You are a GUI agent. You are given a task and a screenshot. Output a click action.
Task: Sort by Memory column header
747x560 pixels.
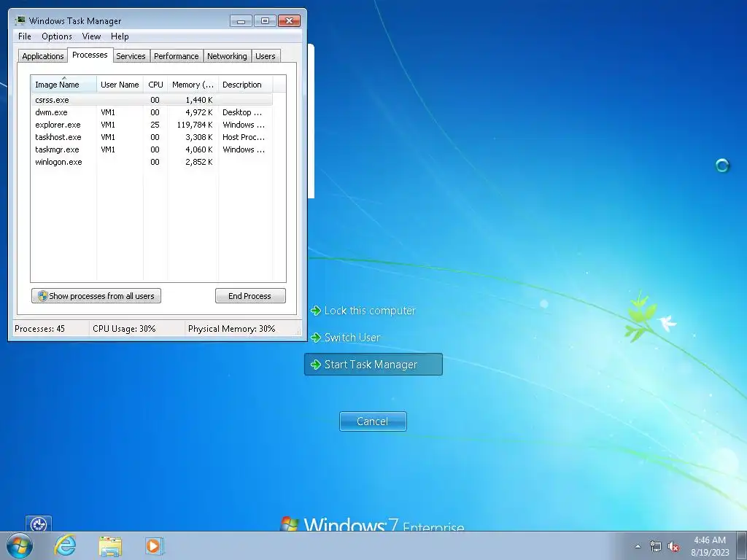193,85
